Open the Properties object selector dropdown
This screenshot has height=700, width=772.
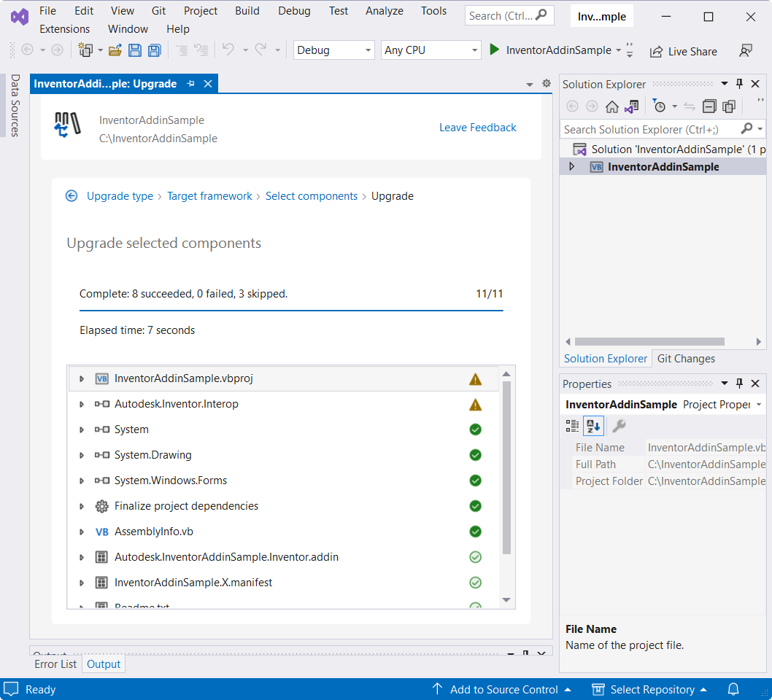[759, 405]
